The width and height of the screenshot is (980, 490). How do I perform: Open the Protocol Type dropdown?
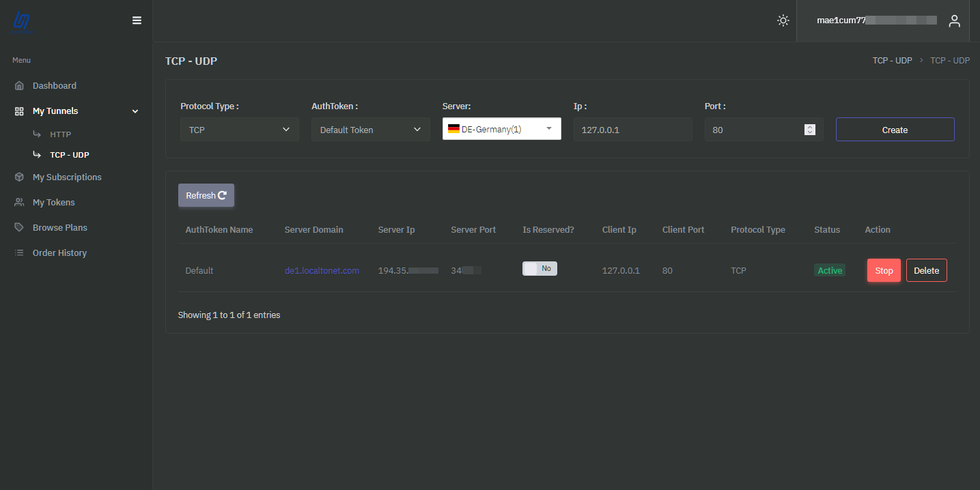click(x=239, y=129)
